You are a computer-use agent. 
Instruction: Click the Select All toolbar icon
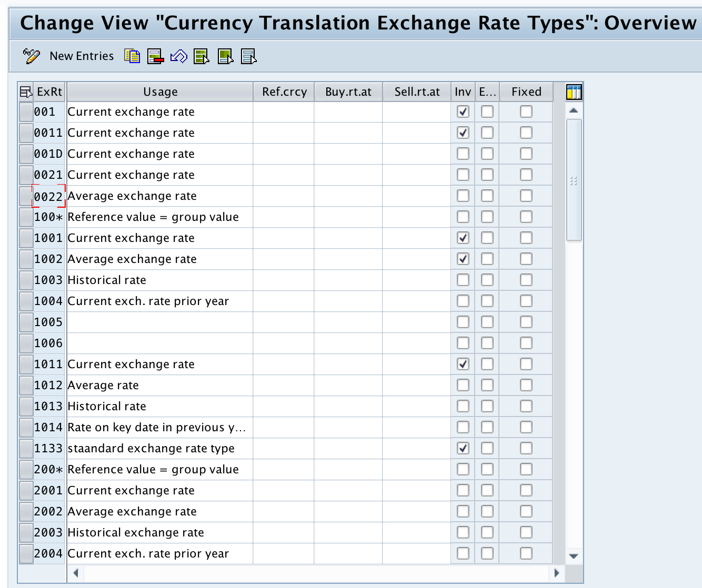point(202,56)
